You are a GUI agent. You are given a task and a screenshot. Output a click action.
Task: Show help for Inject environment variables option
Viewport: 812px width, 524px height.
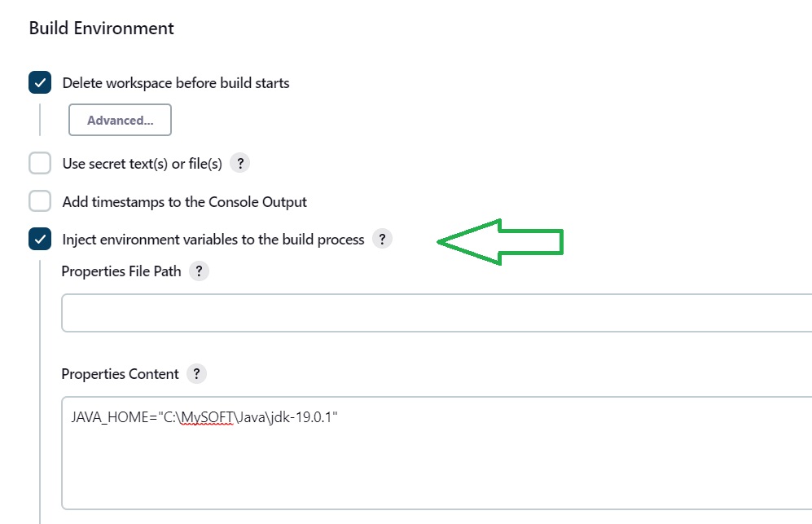coord(382,239)
